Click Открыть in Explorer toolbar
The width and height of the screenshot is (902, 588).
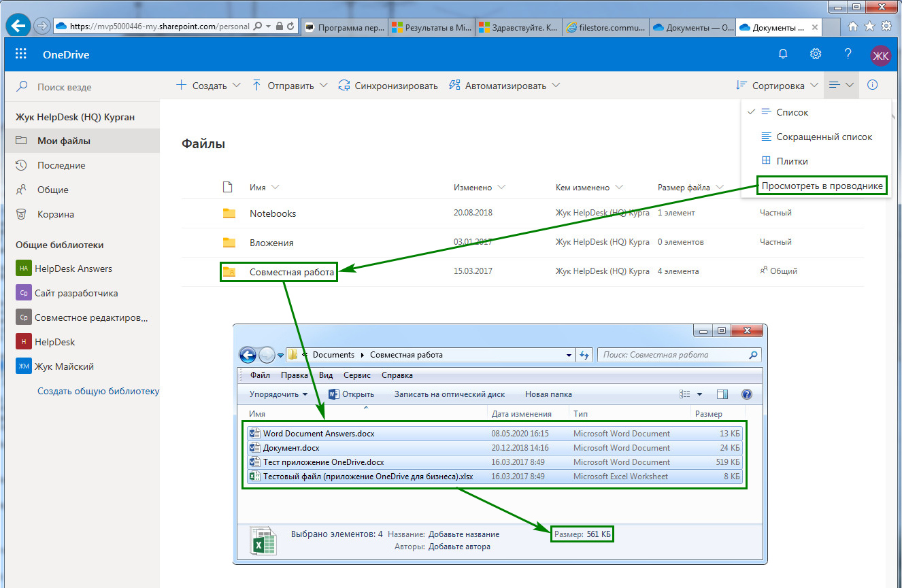pos(351,394)
